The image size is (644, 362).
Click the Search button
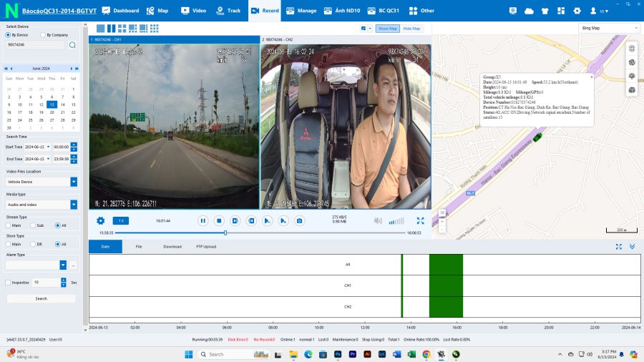[x=41, y=298]
